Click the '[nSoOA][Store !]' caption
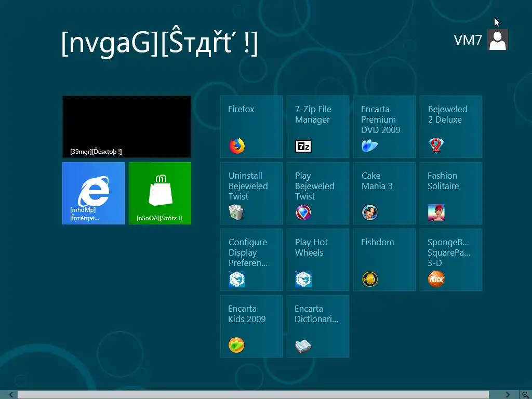The width and height of the screenshot is (532, 399). pyautogui.click(x=159, y=218)
